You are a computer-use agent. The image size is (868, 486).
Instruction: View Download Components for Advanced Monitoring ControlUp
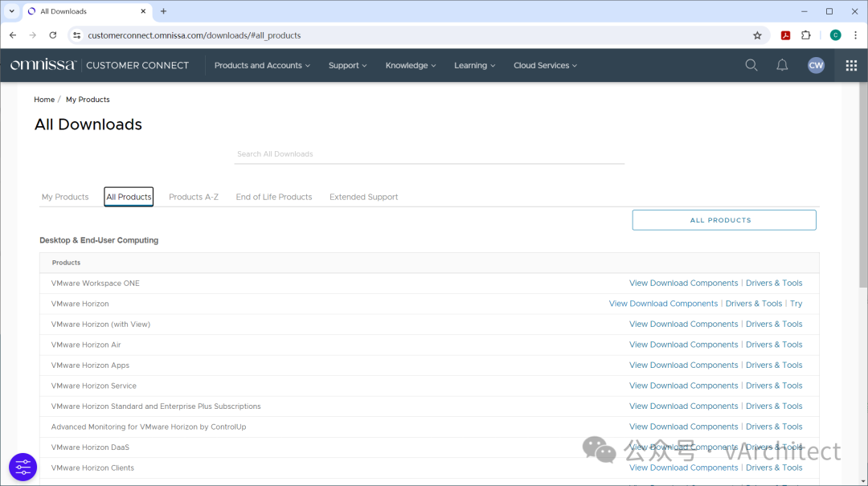coord(684,427)
